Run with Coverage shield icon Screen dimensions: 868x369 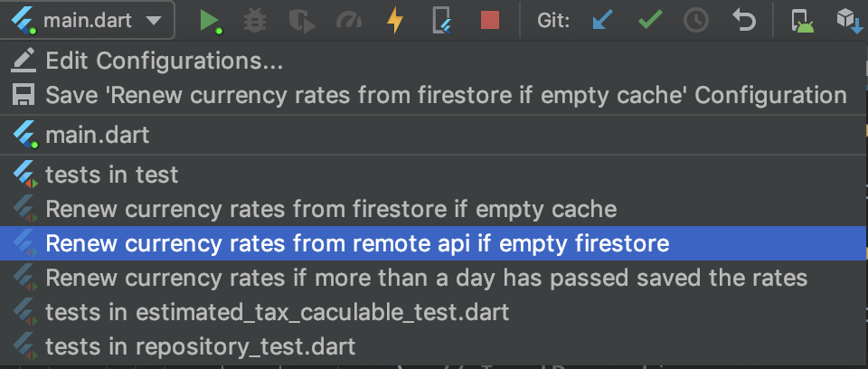click(302, 21)
